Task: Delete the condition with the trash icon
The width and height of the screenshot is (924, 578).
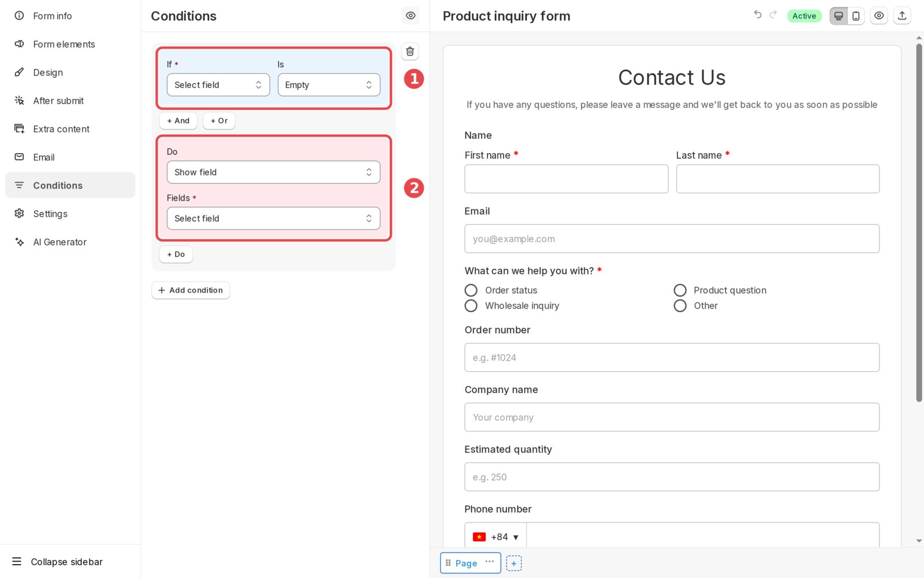Action: point(410,51)
